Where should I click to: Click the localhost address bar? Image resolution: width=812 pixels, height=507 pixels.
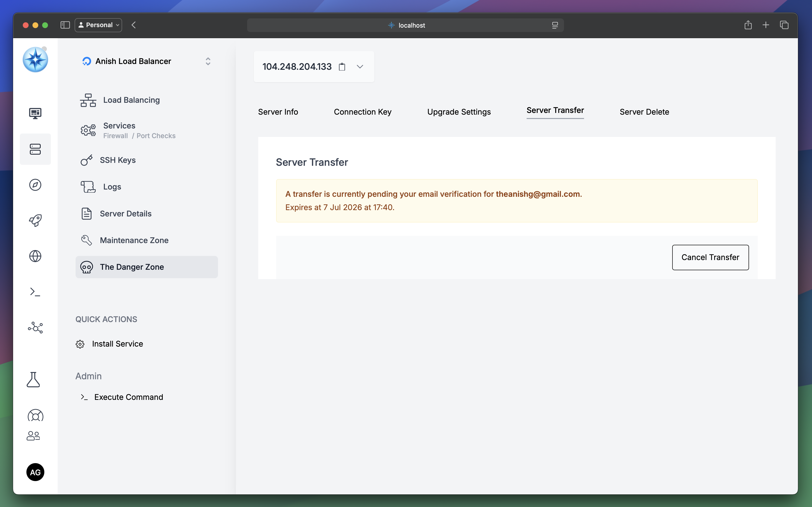(405, 25)
